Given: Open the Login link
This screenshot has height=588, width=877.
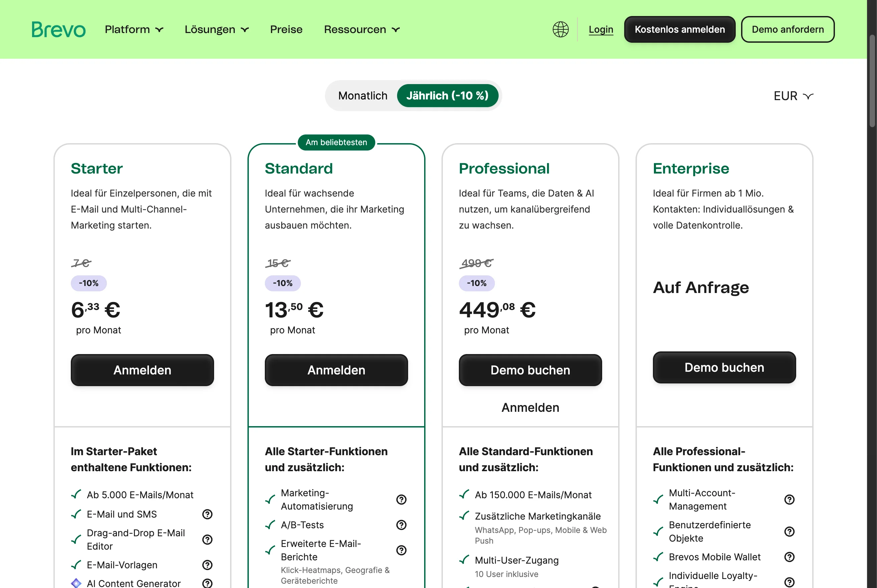Looking at the screenshot, I should (x=600, y=29).
